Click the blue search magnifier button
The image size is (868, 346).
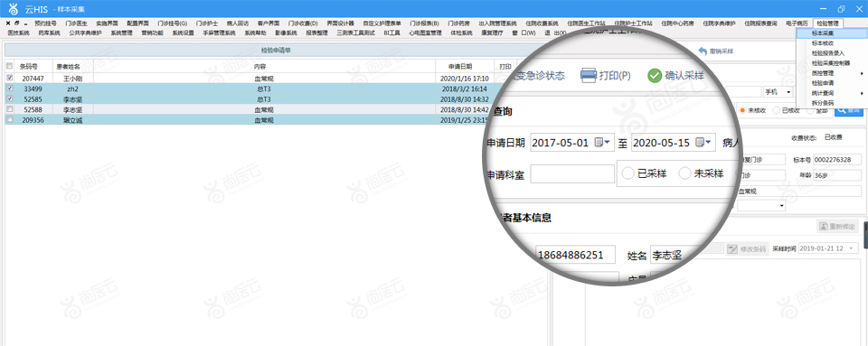[849, 110]
